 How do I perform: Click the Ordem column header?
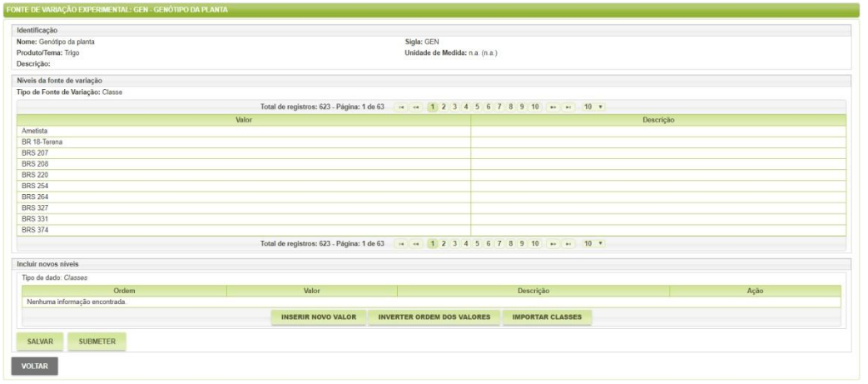[x=124, y=291]
